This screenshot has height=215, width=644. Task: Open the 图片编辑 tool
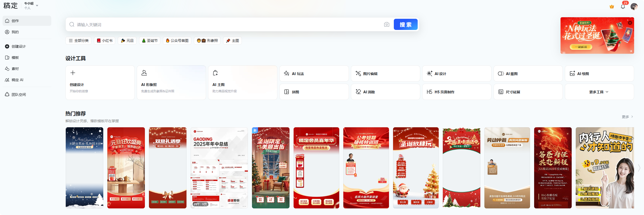pos(385,74)
